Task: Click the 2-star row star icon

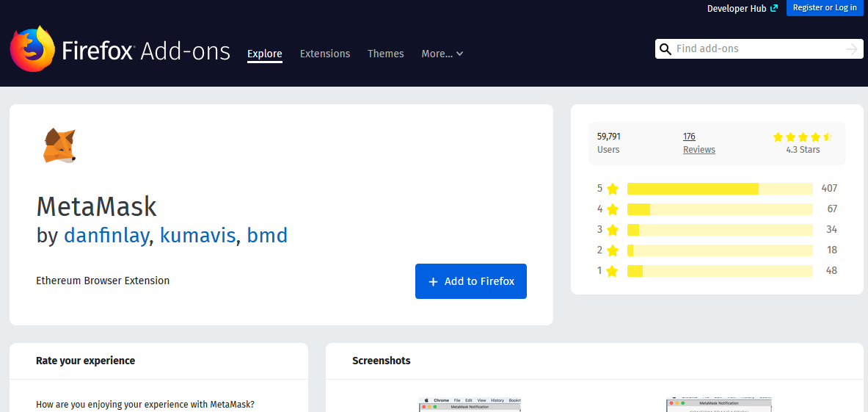Action: pos(612,250)
